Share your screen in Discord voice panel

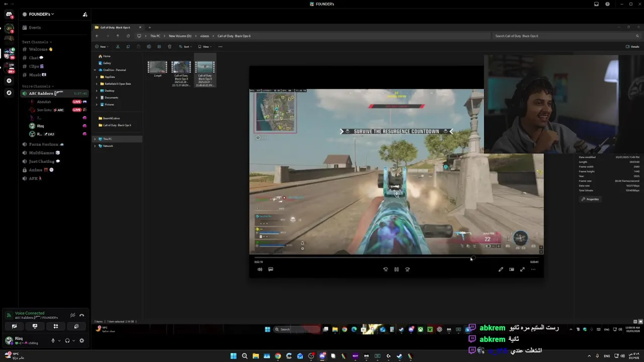tap(35, 326)
